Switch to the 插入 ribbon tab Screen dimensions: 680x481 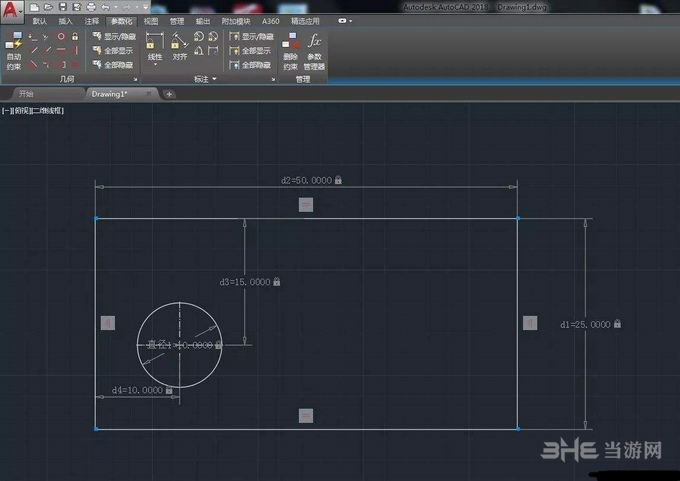coord(65,20)
